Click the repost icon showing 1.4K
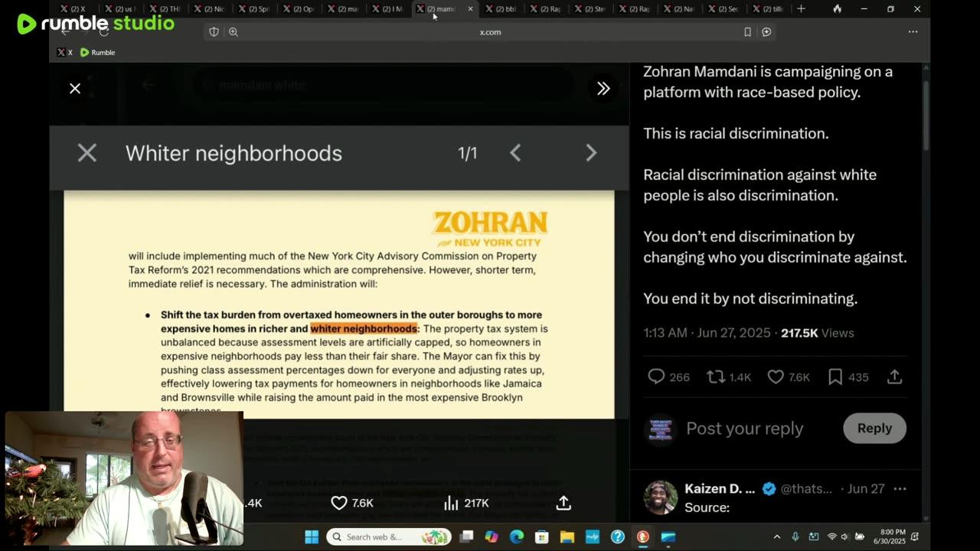The width and height of the screenshot is (980, 551). [715, 377]
